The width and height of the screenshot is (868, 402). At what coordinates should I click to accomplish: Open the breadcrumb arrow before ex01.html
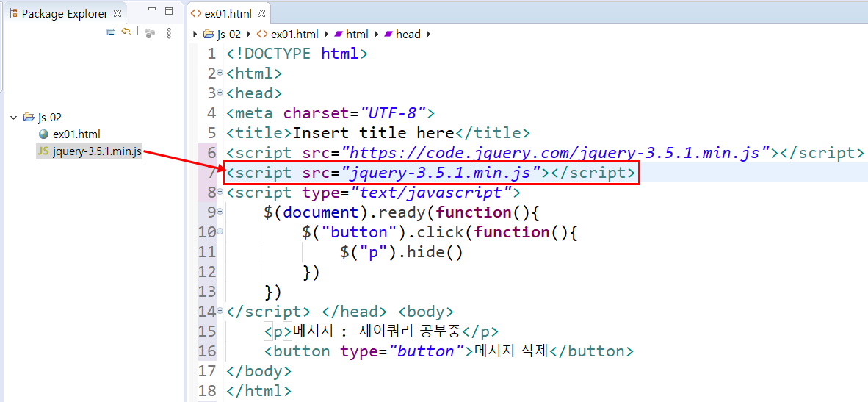[x=248, y=35]
